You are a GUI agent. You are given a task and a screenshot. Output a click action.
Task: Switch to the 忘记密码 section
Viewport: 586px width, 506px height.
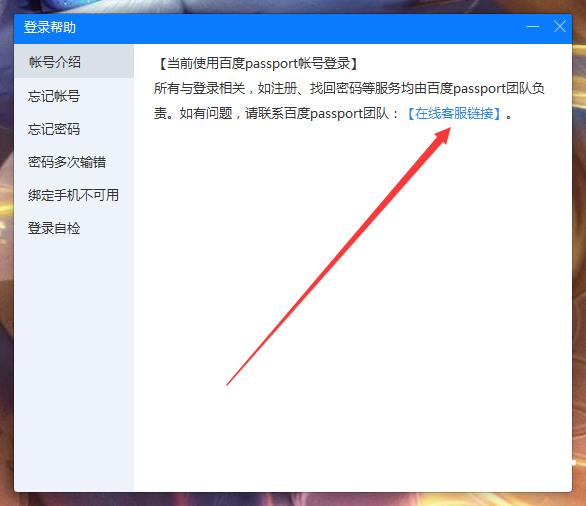(x=74, y=129)
